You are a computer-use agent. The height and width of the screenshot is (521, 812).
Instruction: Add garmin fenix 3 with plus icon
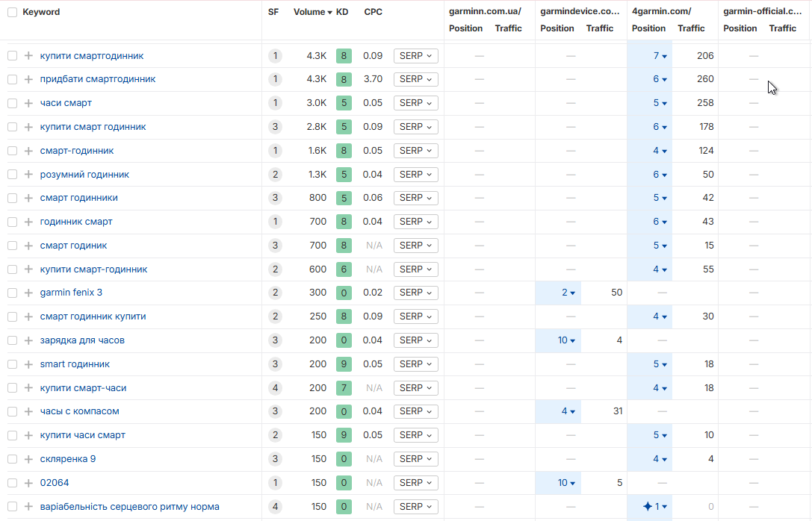(28, 293)
